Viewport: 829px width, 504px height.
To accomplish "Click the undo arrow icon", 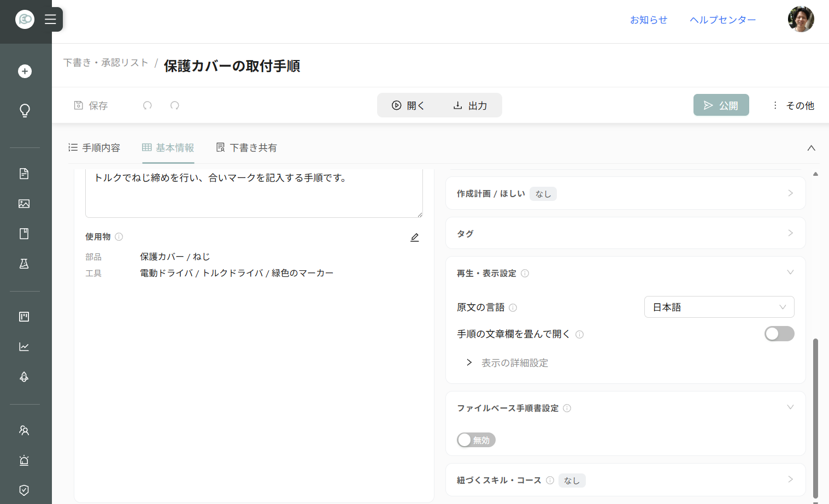I will (148, 105).
